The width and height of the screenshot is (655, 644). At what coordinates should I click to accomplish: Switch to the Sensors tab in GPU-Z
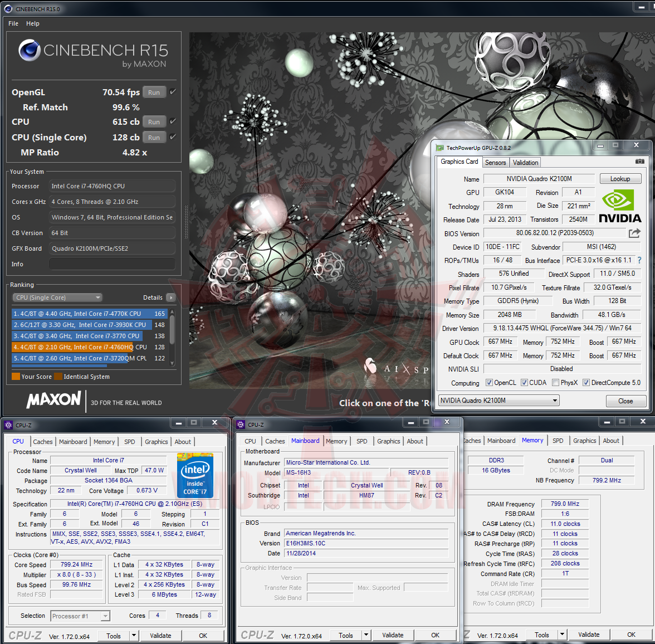[496, 163]
